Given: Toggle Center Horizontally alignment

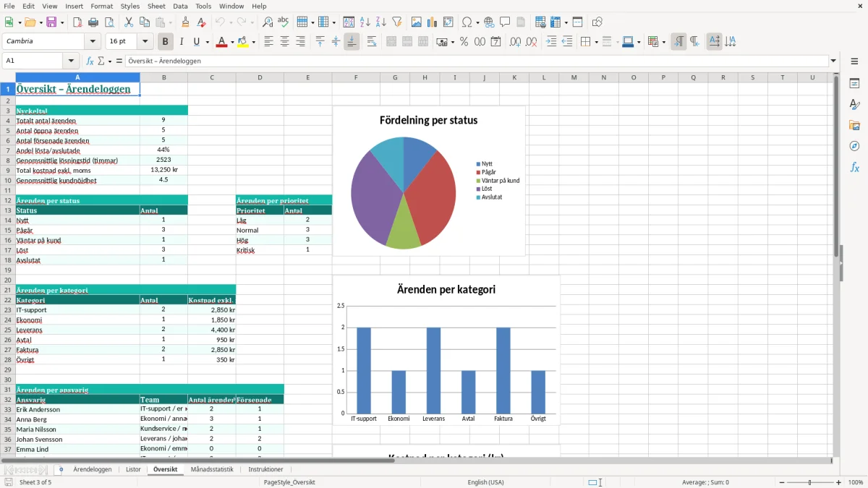Looking at the screenshot, I should (285, 42).
